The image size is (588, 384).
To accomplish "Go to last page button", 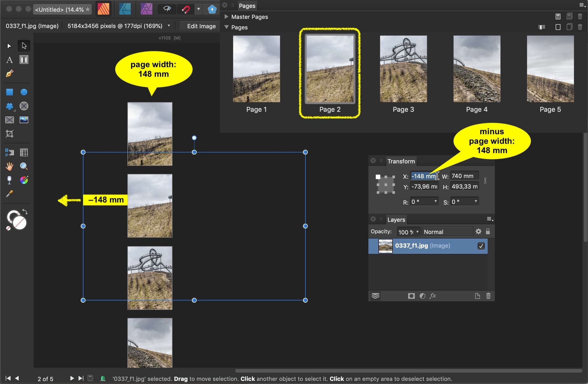I will coord(81,378).
